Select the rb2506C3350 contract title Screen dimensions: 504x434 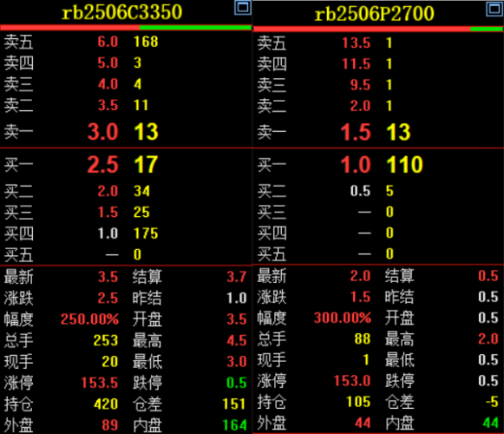click(121, 12)
